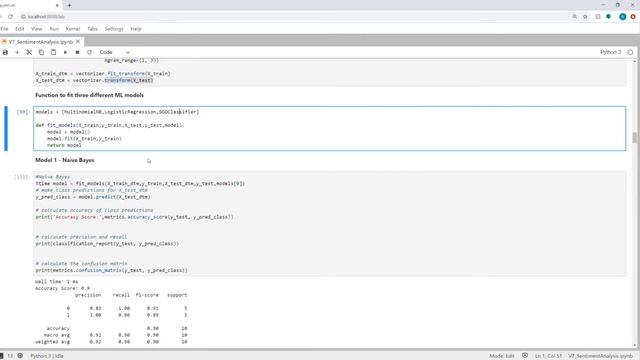Click the Ln 1, Col 51 status entry
The width and height of the screenshot is (640, 360).
coord(548,356)
